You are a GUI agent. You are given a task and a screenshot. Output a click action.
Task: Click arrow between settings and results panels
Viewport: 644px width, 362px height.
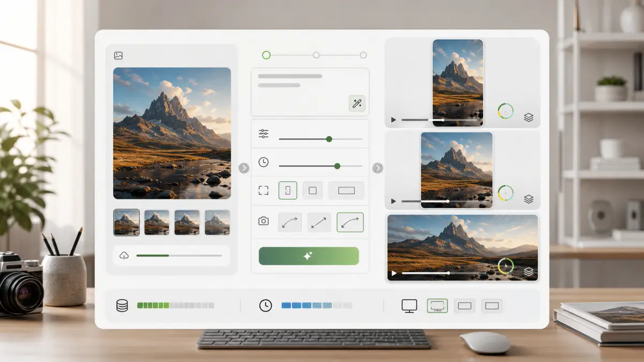click(x=378, y=168)
